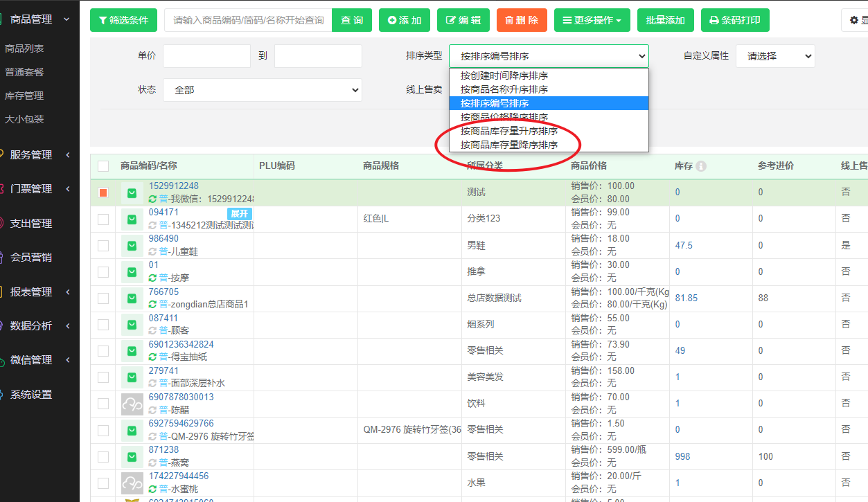Open the 自定义属性 dropdown
This screenshot has width=868, height=502.
(x=775, y=56)
